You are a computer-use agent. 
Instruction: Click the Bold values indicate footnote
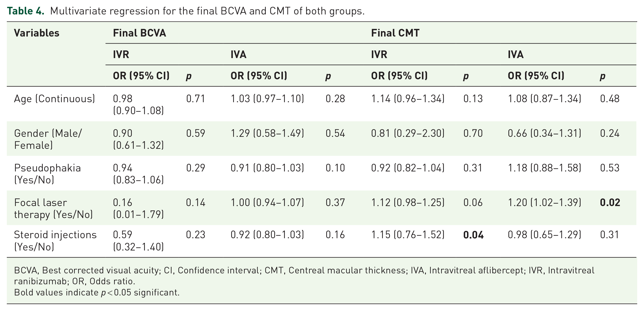pyautogui.click(x=97, y=292)
